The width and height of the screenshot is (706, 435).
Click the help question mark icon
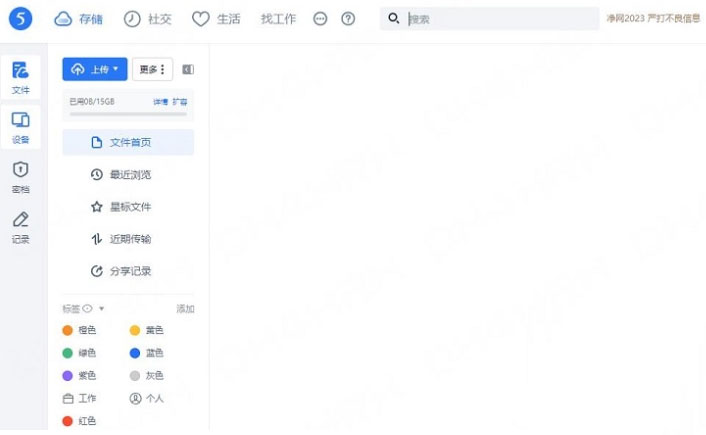(348, 19)
